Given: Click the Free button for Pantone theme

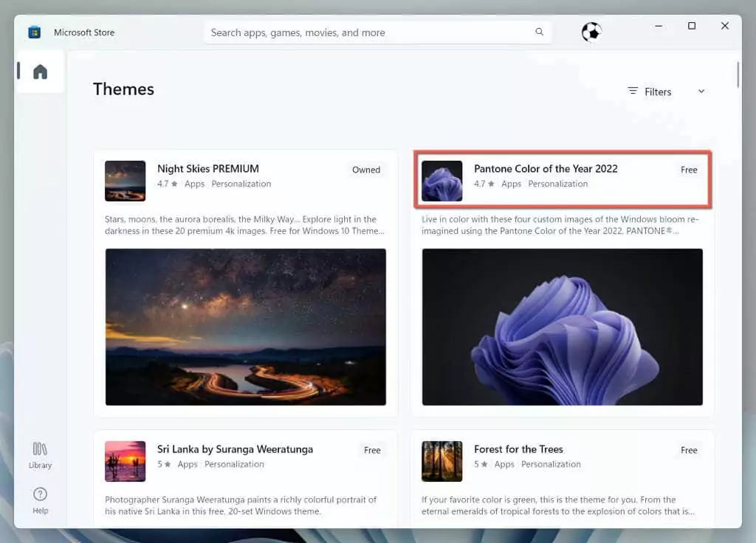Looking at the screenshot, I should [x=689, y=170].
